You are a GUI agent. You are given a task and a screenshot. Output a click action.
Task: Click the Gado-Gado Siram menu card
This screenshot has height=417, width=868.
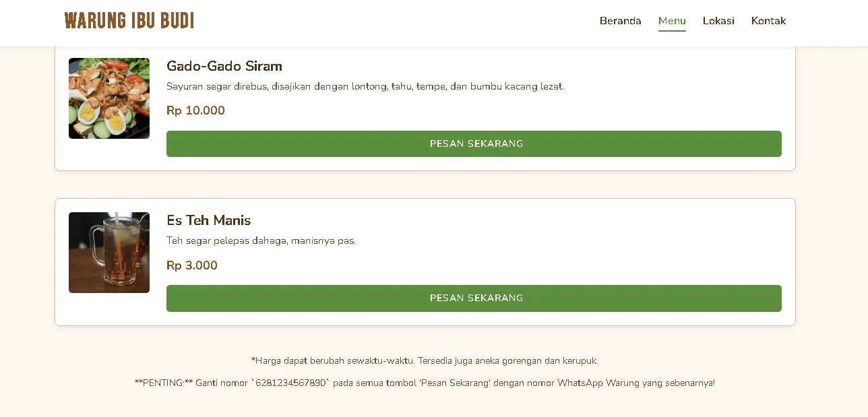pyautogui.click(x=425, y=109)
